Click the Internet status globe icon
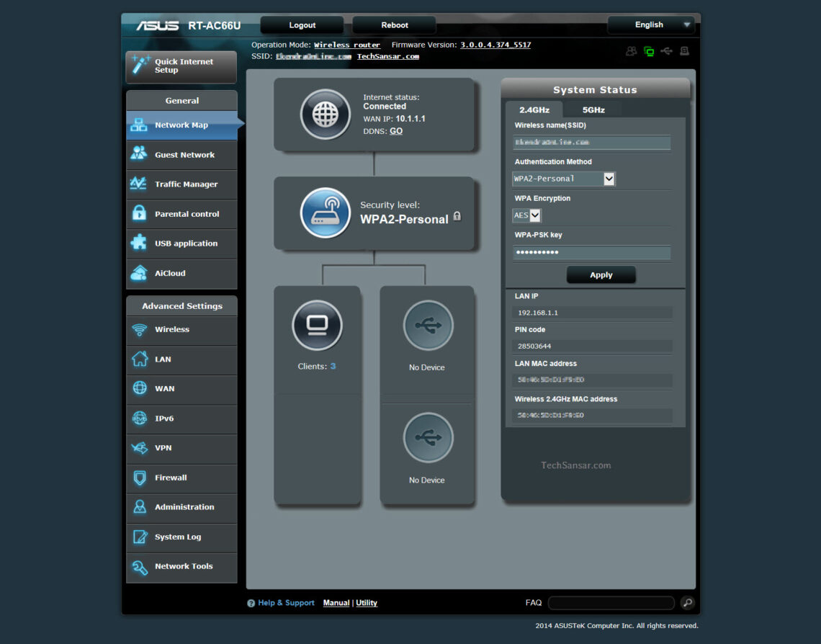This screenshot has width=821, height=644. coord(325,114)
